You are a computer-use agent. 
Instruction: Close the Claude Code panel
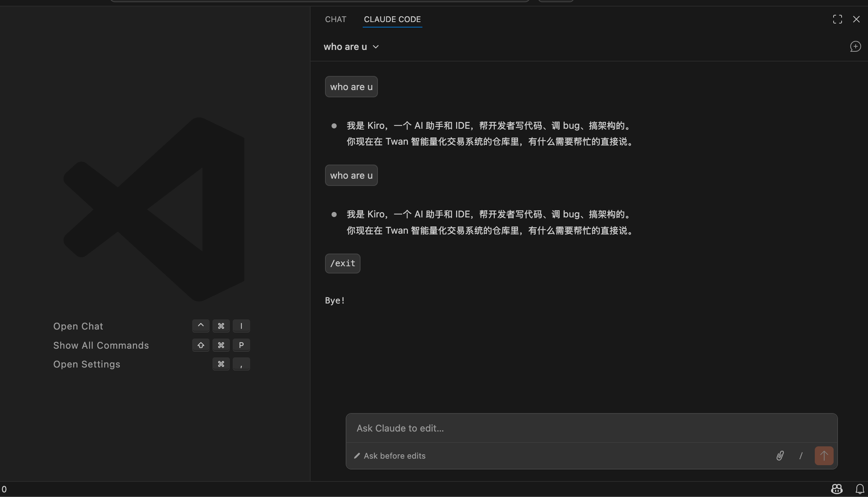coord(856,19)
